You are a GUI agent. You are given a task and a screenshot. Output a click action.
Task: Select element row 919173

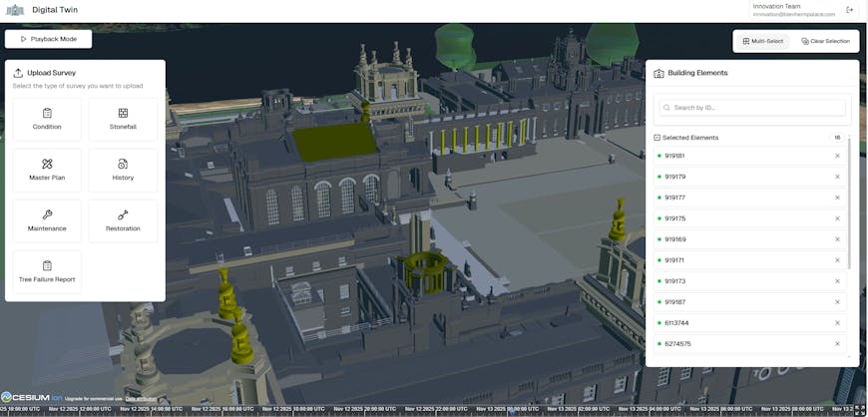pyautogui.click(x=749, y=281)
